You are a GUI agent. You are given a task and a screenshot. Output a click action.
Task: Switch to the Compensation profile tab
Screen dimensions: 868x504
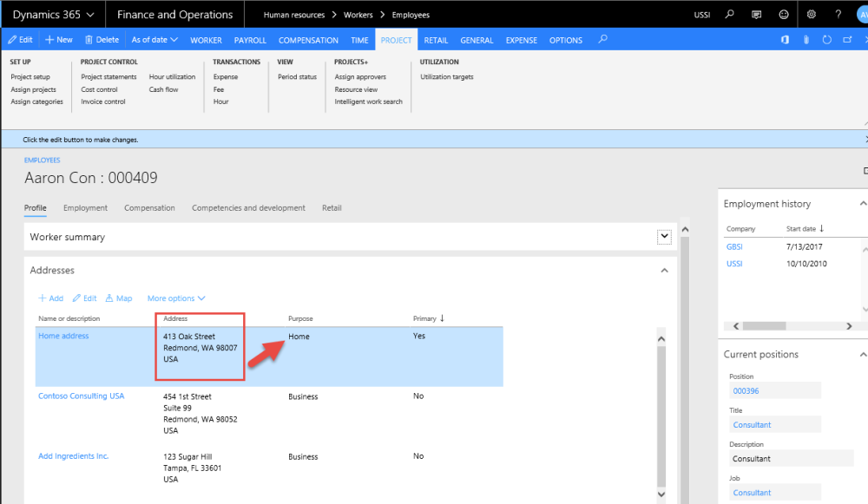coord(149,208)
